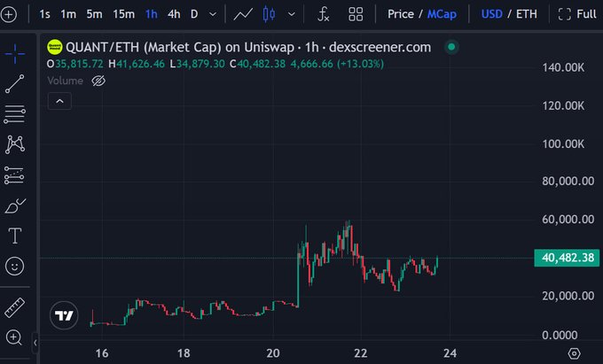This screenshot has height=364, width=603.
Task: Open the Fibonacci retracement lines tool
Action: (15, 114)
